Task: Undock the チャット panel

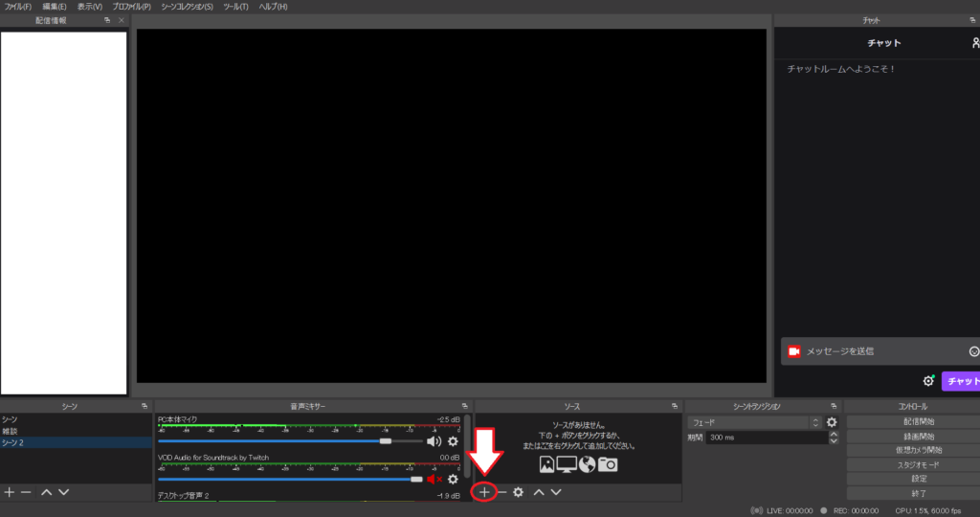Action: click(x=972, y=21)
